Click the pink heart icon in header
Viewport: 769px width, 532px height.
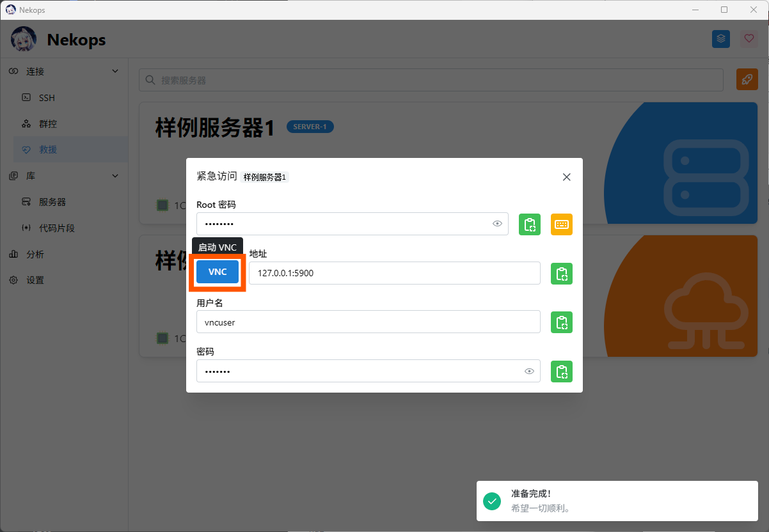point(749,39)
